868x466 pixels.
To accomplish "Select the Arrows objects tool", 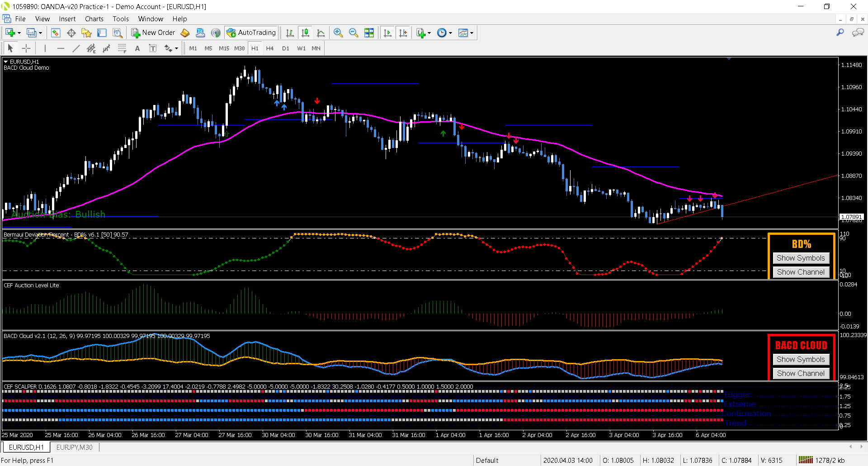I will coord(169,48).
